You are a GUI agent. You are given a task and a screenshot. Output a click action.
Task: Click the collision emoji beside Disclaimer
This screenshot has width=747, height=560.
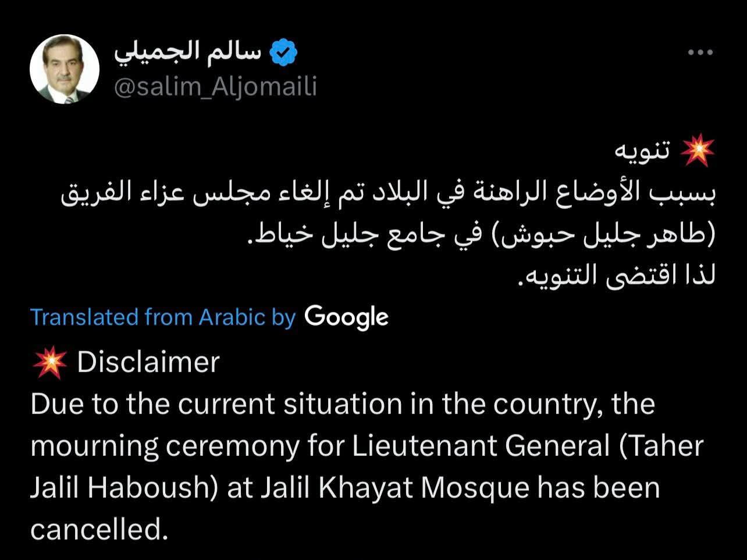pos(49,362)
